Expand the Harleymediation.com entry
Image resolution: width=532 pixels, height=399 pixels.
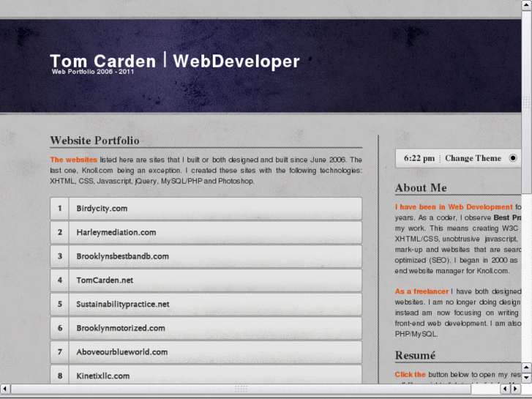coord(206,232)
